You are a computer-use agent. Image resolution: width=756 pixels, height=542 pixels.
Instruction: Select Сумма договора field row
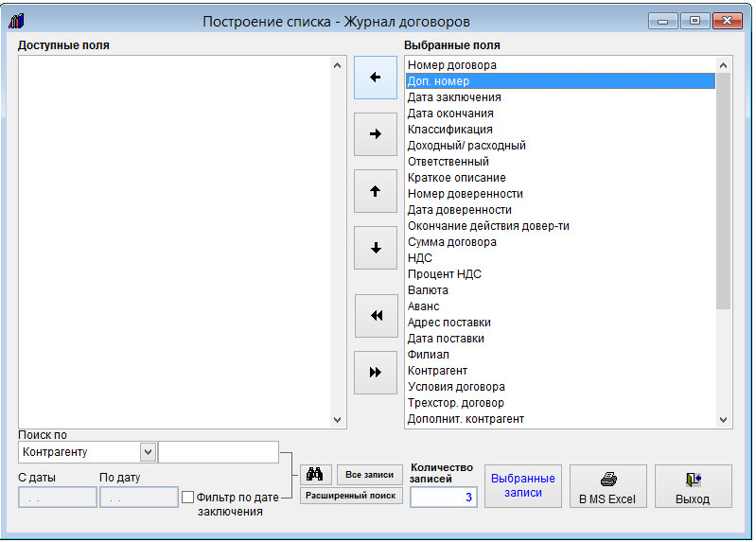pyautogui.click(x=560, y=242)
